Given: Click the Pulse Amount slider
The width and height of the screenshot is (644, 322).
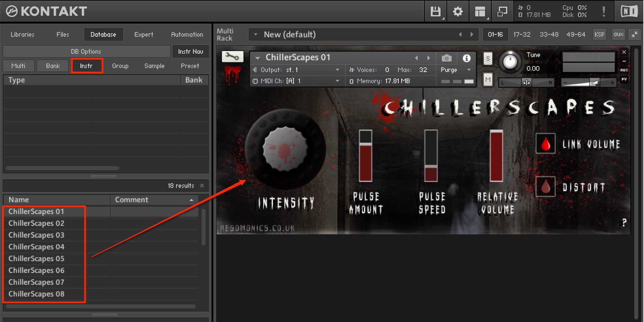Looking at the screenshot, I should pos(365,155).
